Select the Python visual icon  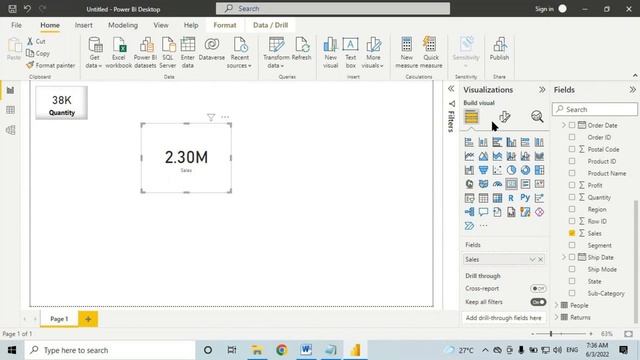[525, 198]
